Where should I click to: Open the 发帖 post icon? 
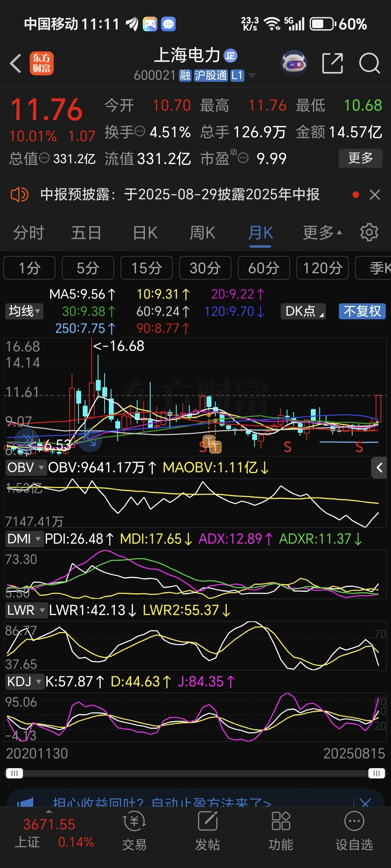[x=208, y=830]
